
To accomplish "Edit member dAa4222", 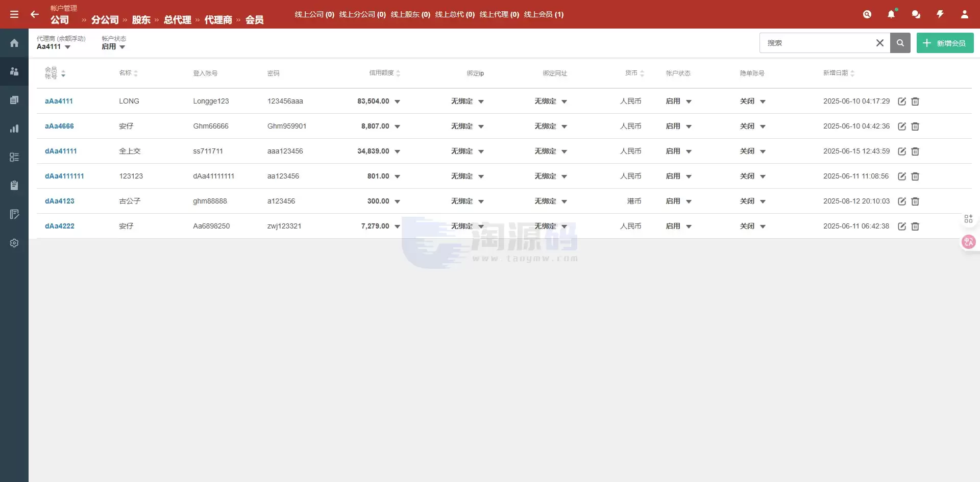I will click(902, 226).
